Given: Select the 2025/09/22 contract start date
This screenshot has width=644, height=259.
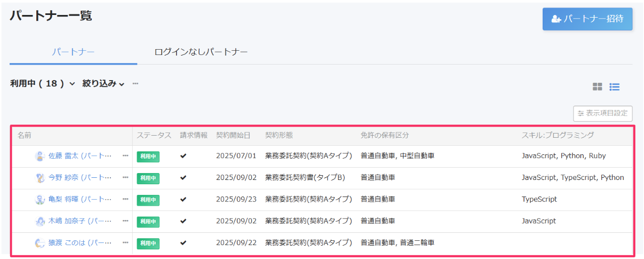Looking at the screenshot, I should click(x=236, y=242).
